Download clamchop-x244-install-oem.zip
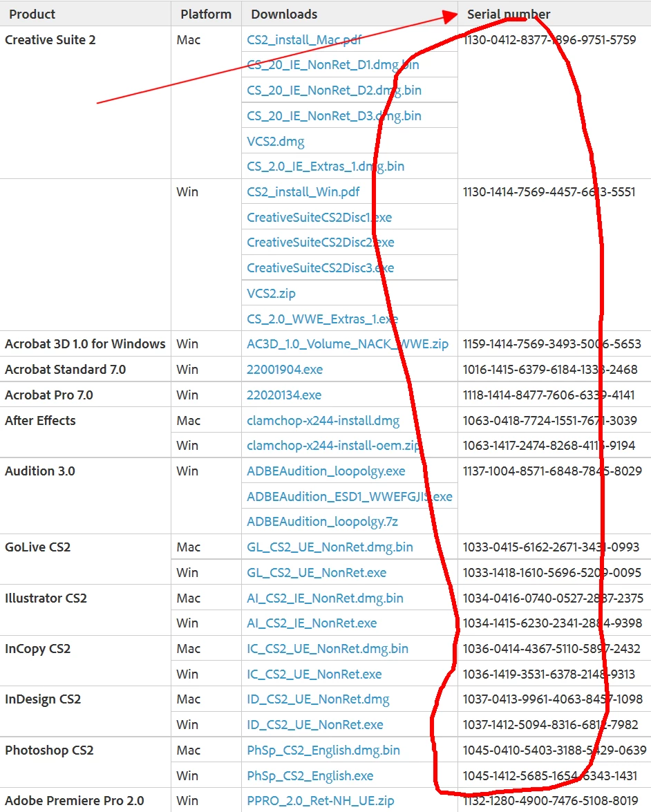Viewport: 651px width, 812px height. tap(334, 446)
